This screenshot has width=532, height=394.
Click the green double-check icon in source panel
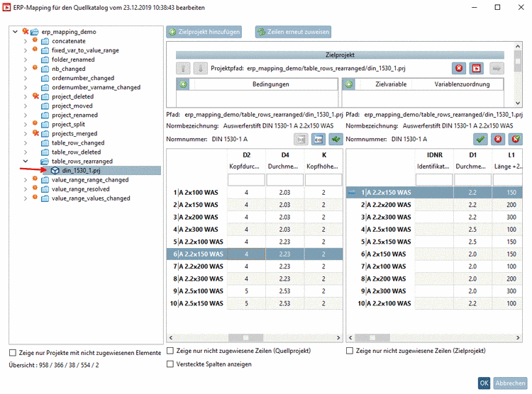tap(336, 140)
